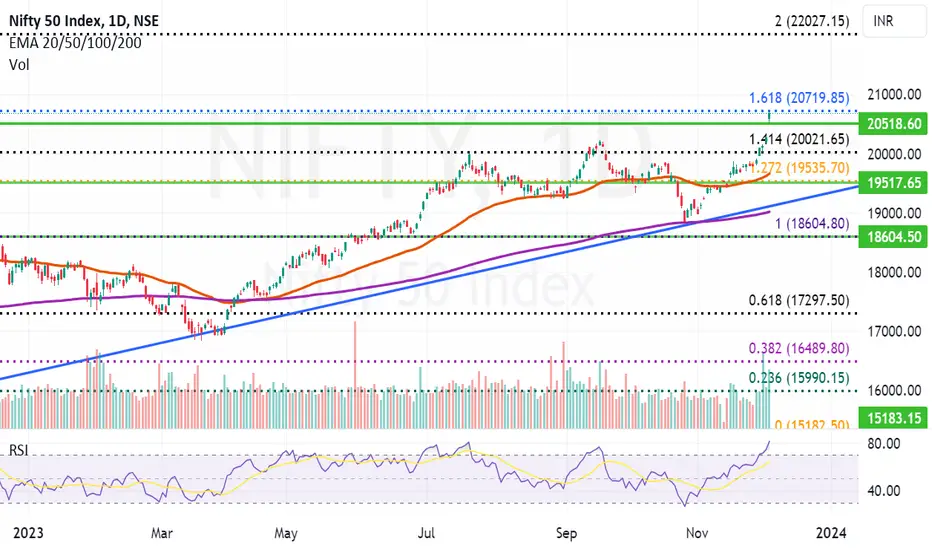Select the Fibonacci 0.618 (17297.50) level label
The height and width of the screenshot is (550, 932).
[x=799, y=300]
